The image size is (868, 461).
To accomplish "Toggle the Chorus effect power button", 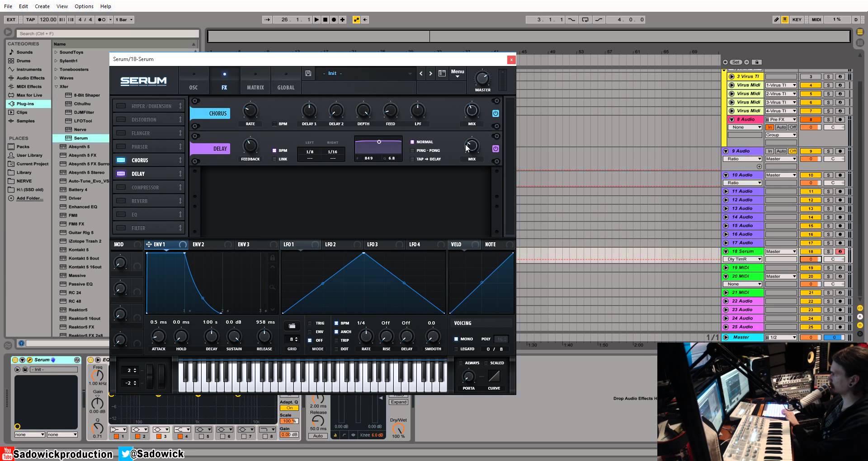I will tap(495, 113).
